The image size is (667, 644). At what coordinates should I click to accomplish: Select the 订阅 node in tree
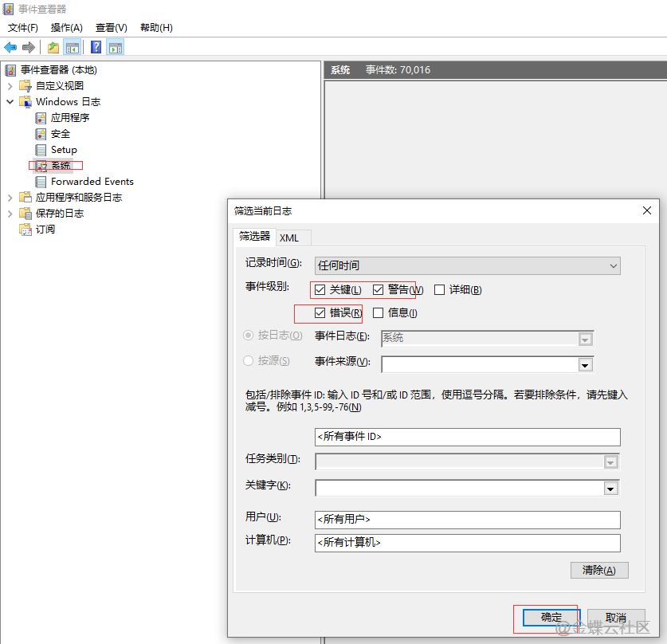pyautogui.click(x=45, y=230)
